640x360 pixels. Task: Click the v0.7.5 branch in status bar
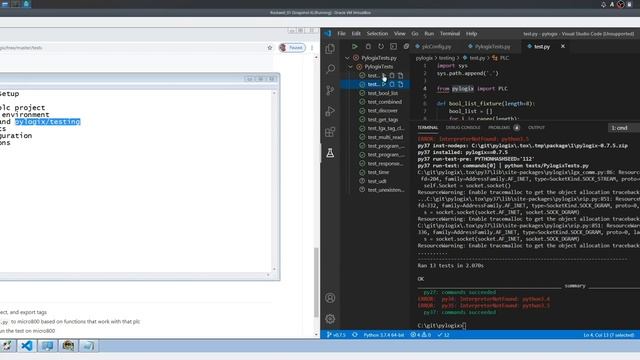coord(336,335)
